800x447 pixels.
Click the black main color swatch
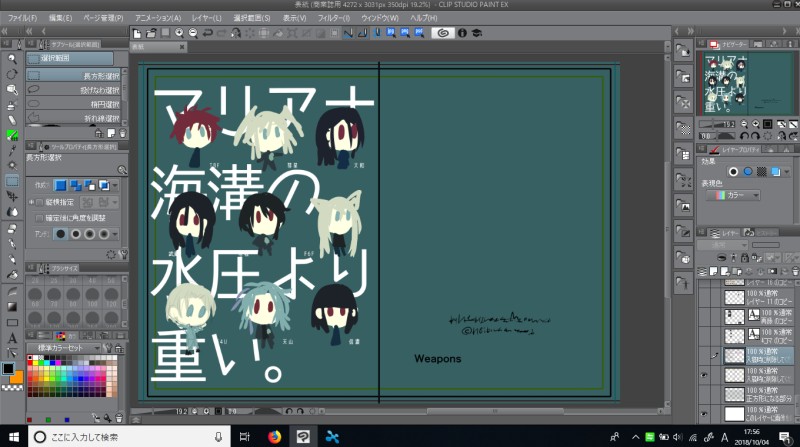coord(8,368)
